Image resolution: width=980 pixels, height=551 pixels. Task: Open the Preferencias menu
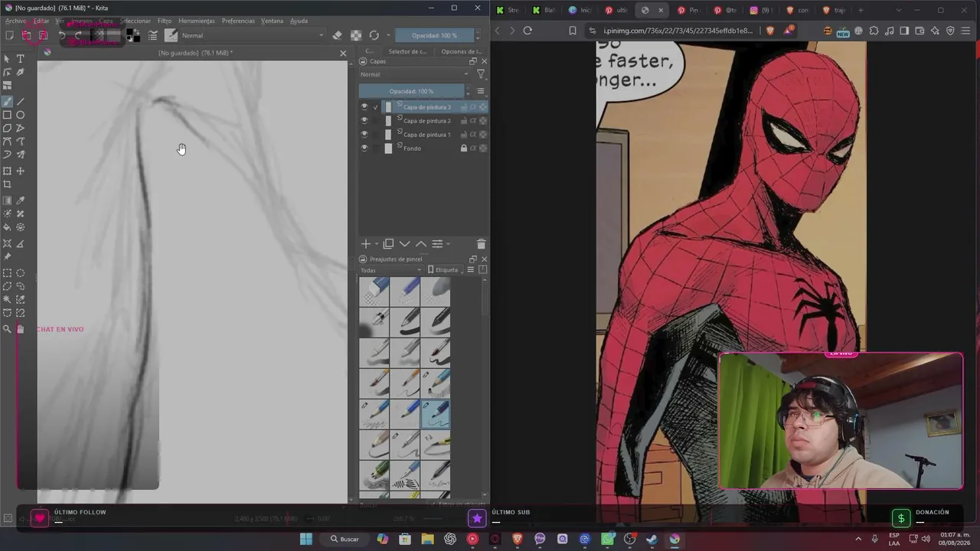coord(238,21)
